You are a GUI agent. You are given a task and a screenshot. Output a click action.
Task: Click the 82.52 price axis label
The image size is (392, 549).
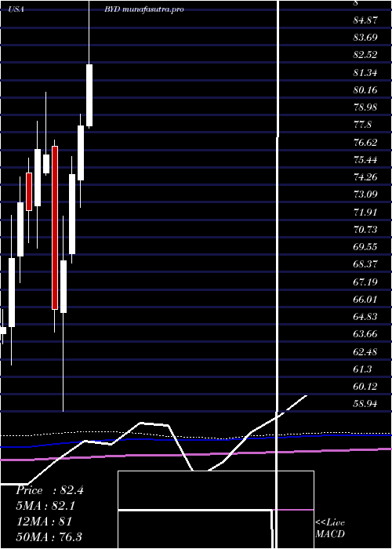365,55
